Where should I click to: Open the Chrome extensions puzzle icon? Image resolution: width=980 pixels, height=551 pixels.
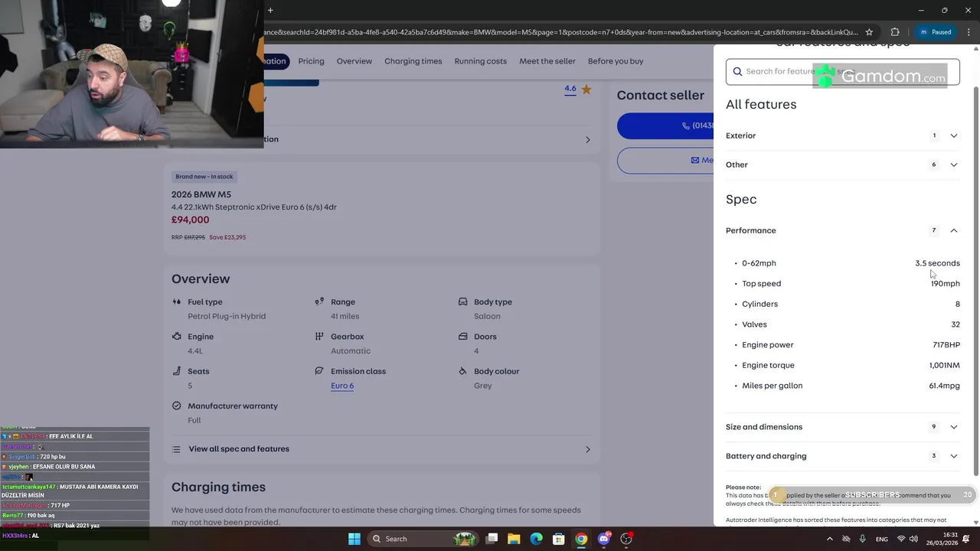coord(895,32)
